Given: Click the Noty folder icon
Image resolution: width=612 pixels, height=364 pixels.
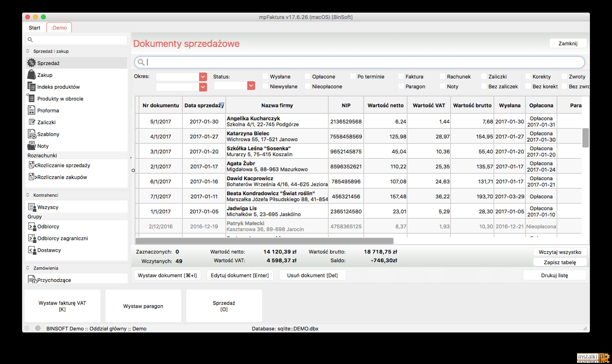Looking at the screenshot, I should click(31, 146).
